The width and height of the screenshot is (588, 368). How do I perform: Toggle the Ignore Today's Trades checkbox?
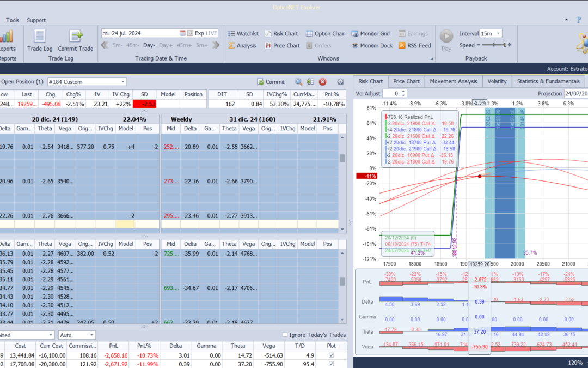[x=285, y=335]
